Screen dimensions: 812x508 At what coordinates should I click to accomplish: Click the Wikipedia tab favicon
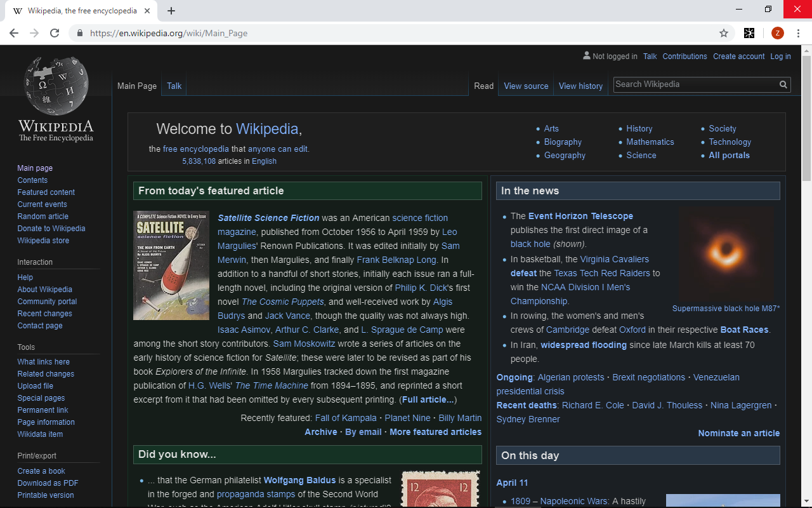pyautogui.click(x=18, y=11)
